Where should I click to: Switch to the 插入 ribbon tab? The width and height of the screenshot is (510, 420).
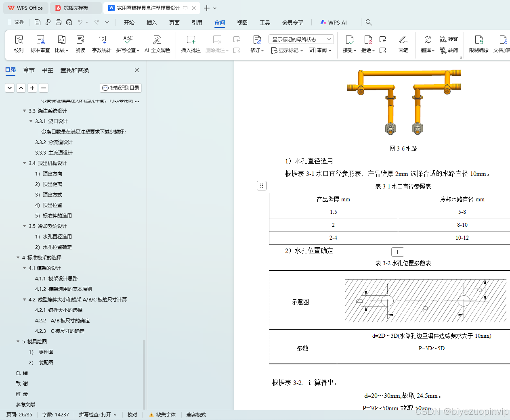(x=152, y=23)
